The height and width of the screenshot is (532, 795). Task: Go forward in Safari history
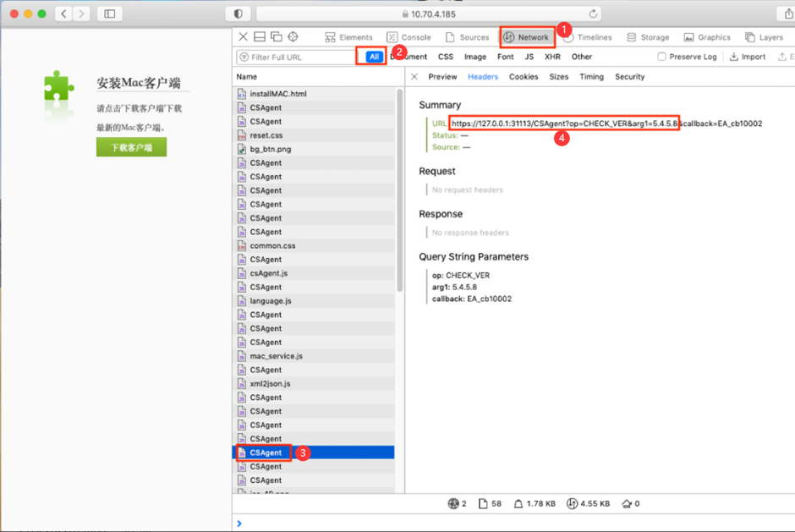pyautogui.click(x=81, y=14)
